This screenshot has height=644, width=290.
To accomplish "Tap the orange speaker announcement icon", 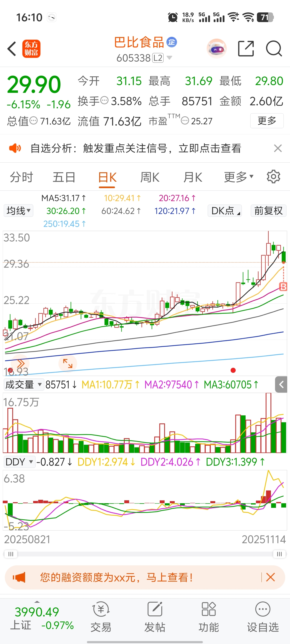I will [x=15, y=148].
